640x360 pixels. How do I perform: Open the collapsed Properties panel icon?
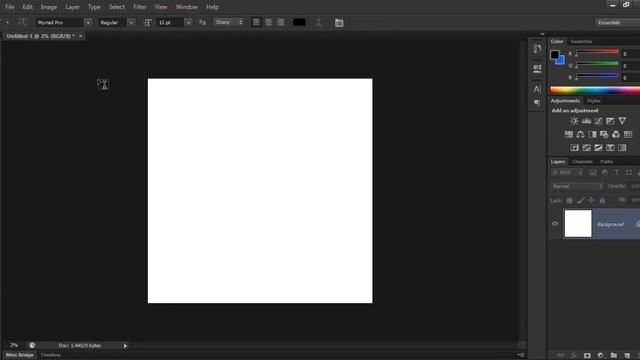[537, 68]
